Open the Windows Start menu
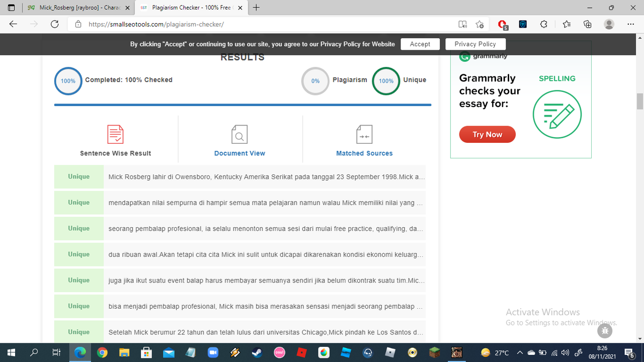Viewport: 644px width, 362px height. (x=11, y=352)
